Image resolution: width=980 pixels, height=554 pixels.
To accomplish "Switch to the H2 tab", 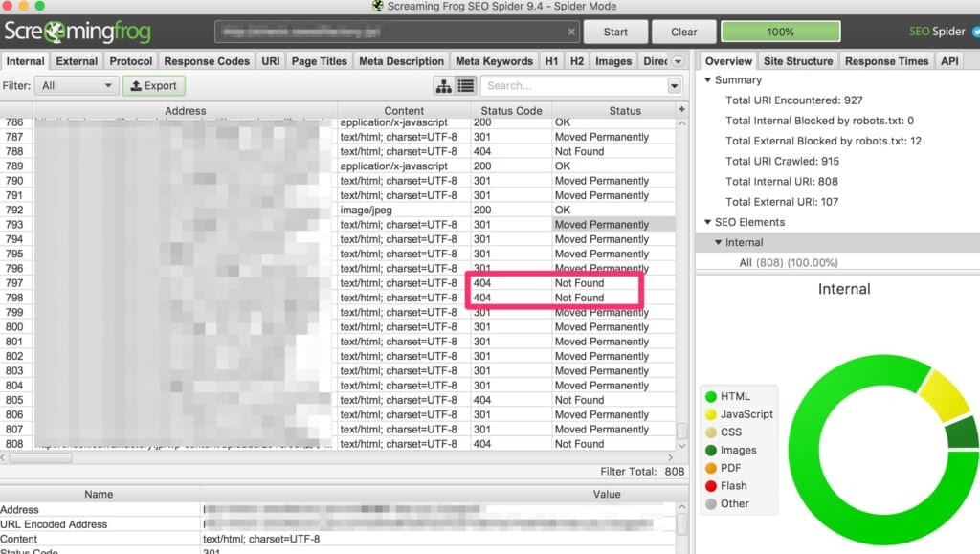I will [x=577, y=61].
